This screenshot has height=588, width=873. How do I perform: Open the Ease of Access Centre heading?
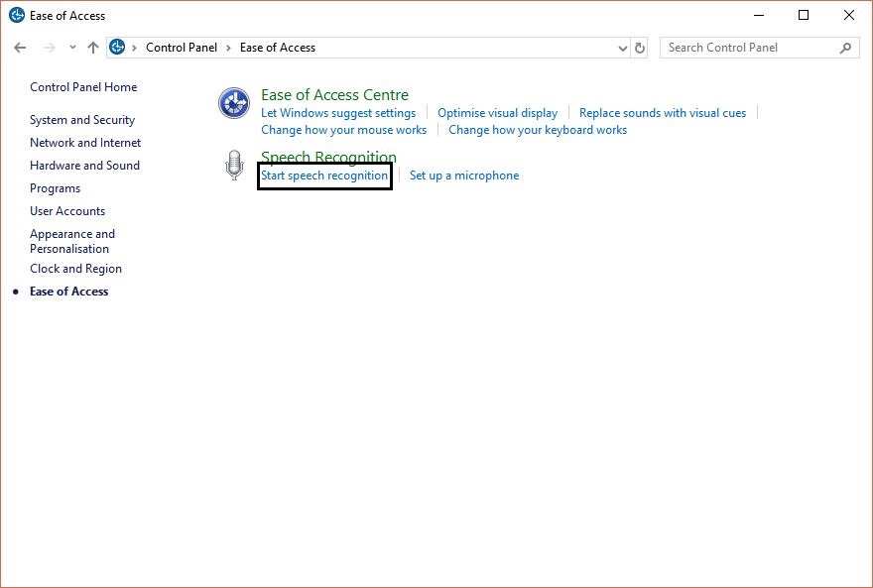click(x=334, y=95)
